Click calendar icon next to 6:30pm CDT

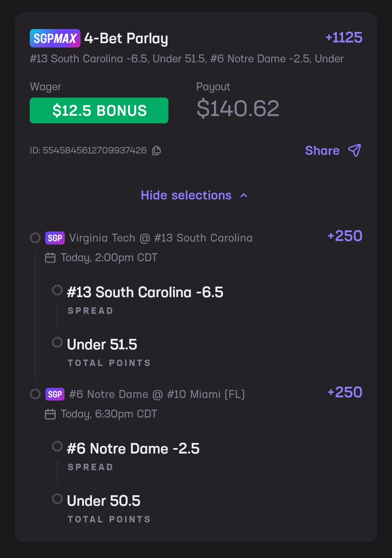50,414
